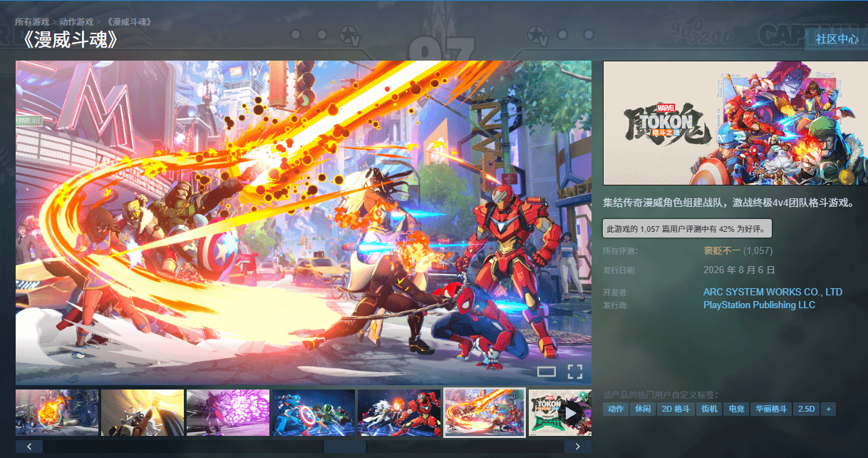Click the 发行日期 label
Screen dimensions: 868x458
(620, 270)
